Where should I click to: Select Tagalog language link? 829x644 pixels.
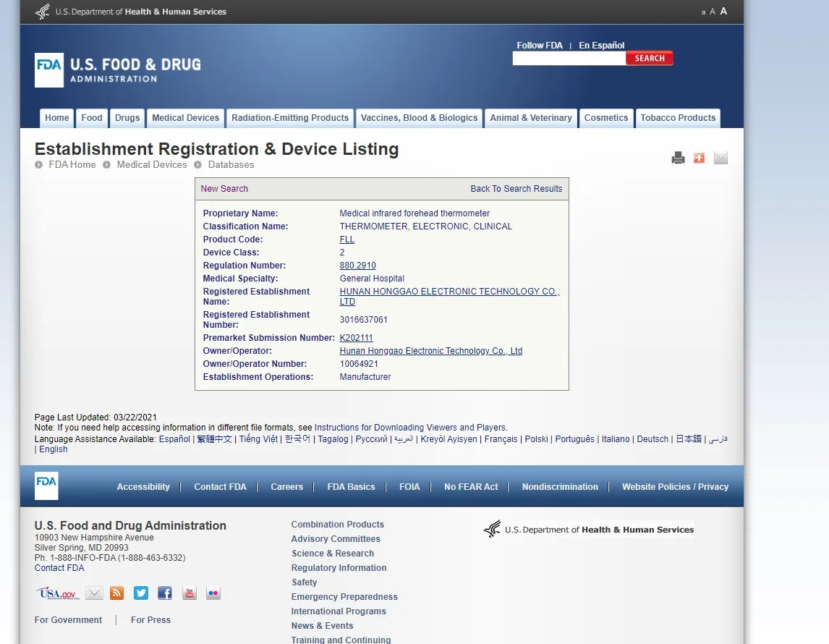(333, 439)
